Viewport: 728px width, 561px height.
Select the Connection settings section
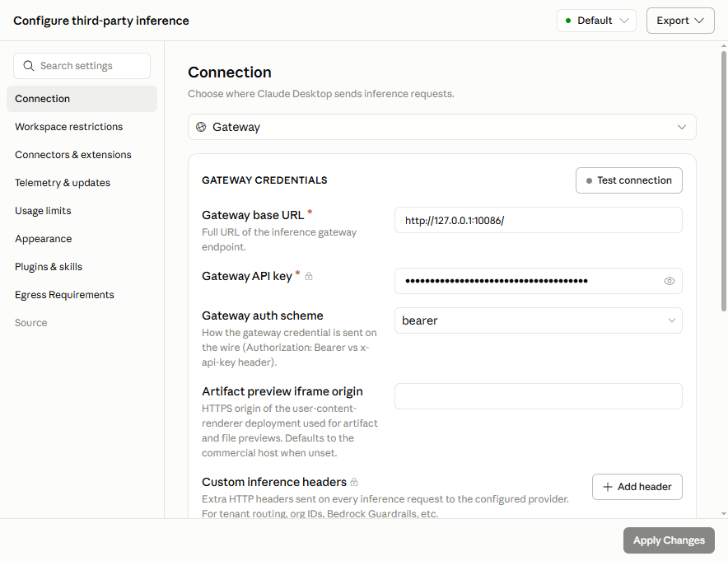pyautogui.click(x=82, y=99)
